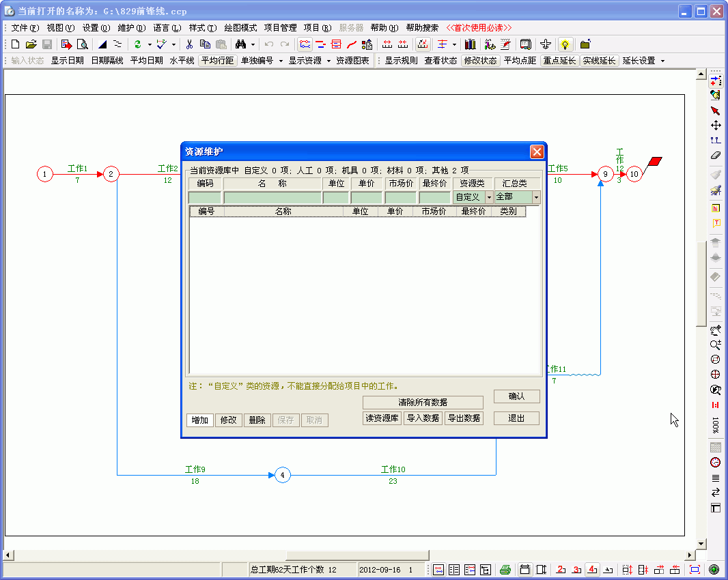Viewport: 728px width, 580px height.
Task: Expand the arrow next to 单独编号
Action: (281, 61)
